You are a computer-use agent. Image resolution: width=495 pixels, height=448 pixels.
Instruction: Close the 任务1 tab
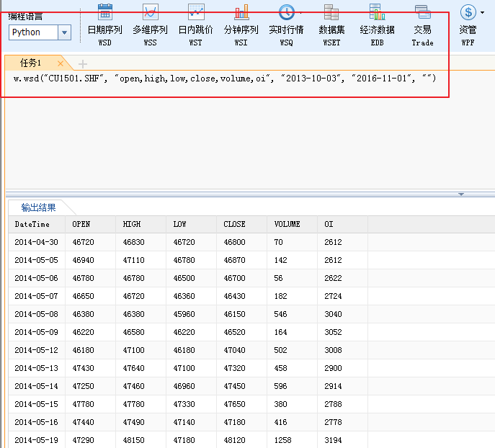coord(61,63)
